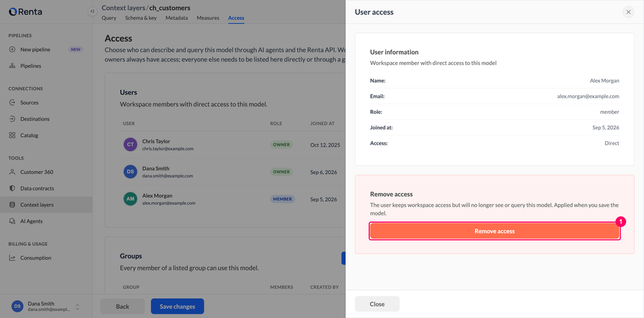
Task: Click the Context layers database icon
Action: (13, 205)
